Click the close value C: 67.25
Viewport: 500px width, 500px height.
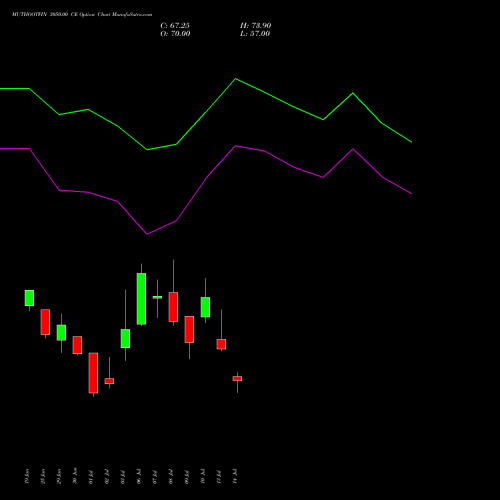pos(175,26)
